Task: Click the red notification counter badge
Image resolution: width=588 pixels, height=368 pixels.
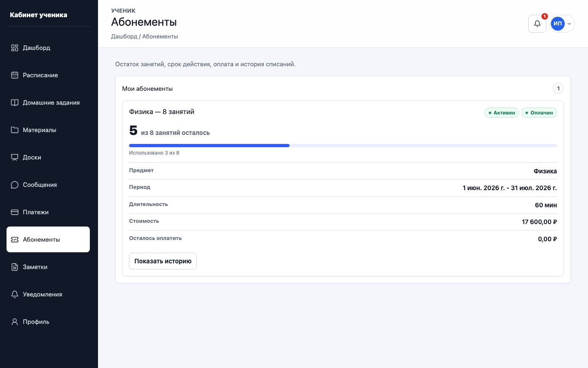Action: coord(544,16)
